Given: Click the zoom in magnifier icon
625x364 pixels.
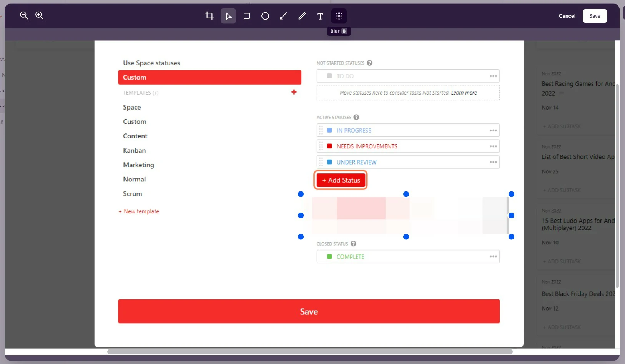Looking at the screenshot, I should (39, 15).
